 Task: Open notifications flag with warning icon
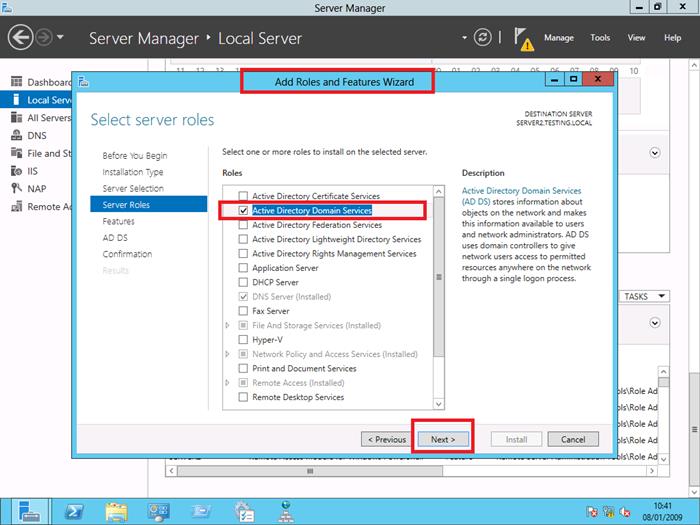click(x=524, y=39)
